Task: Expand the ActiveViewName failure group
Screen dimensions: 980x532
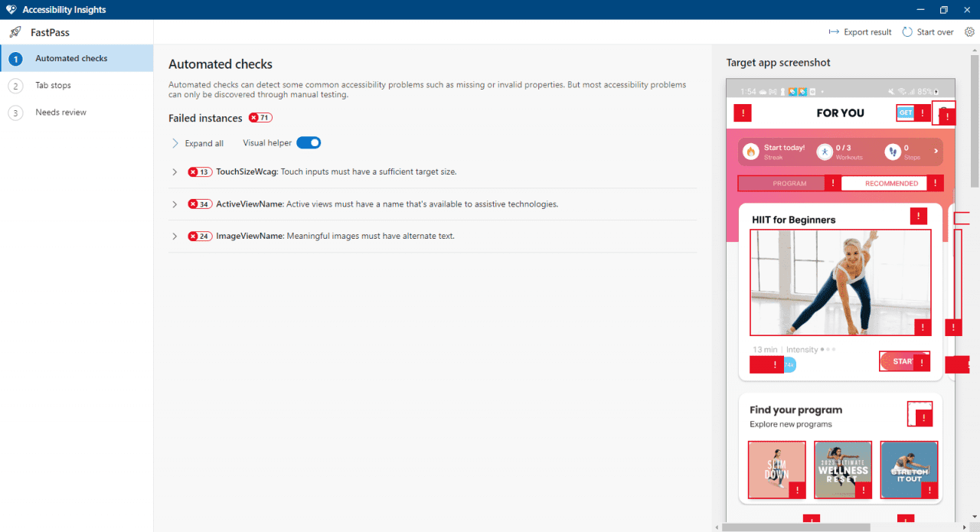Action: pyautogui.click(x=175, y=204)
